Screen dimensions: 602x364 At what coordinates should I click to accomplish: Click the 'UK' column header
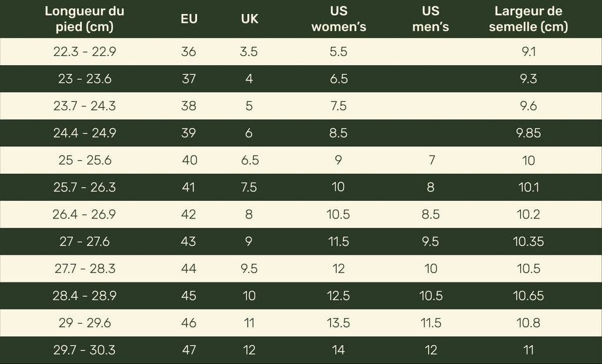point(249,19)
